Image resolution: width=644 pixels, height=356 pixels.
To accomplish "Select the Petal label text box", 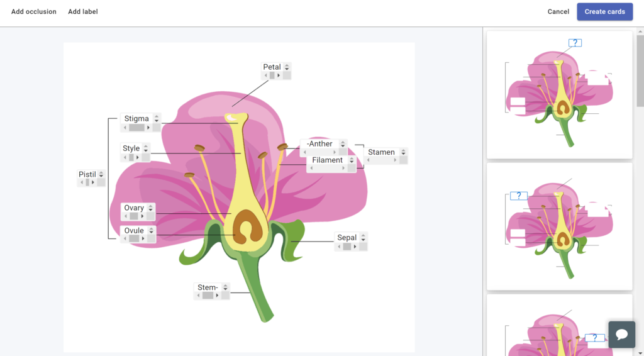I will coord(272,67).
